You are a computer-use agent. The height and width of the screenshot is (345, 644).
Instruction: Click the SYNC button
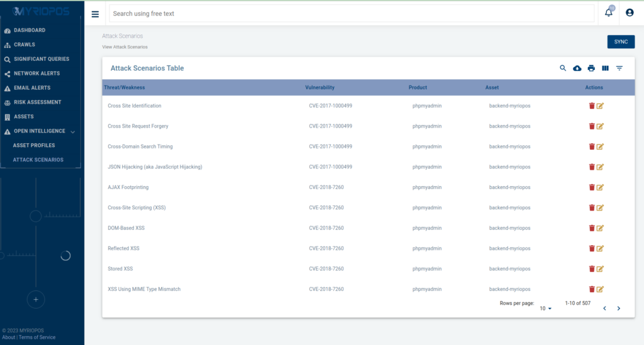pos(621,41)
